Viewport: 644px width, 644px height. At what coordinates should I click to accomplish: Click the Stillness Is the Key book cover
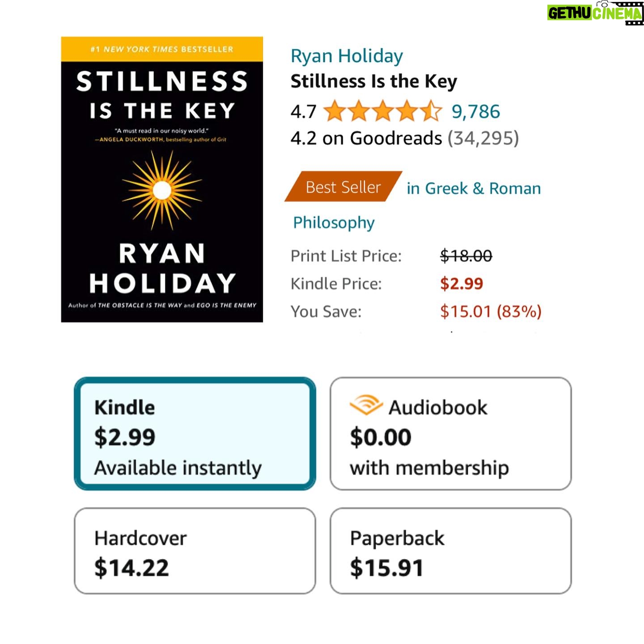point(162,179)
